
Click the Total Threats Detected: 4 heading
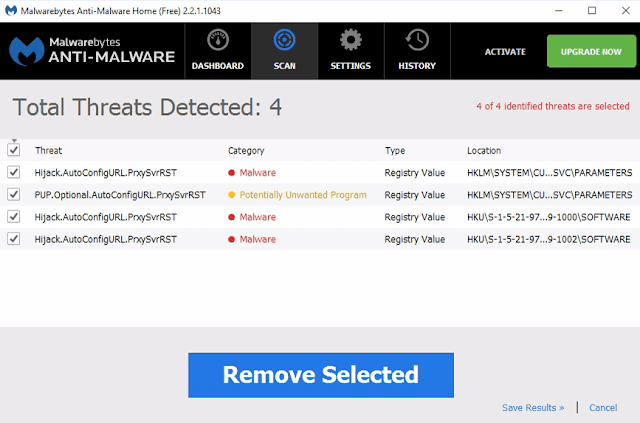coord(147,107)
